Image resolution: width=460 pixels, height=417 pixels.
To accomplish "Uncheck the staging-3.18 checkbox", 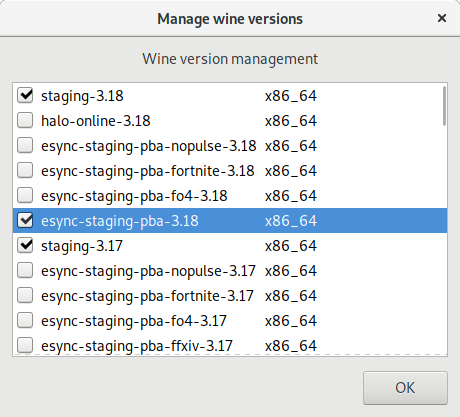I will coord(25,96).
